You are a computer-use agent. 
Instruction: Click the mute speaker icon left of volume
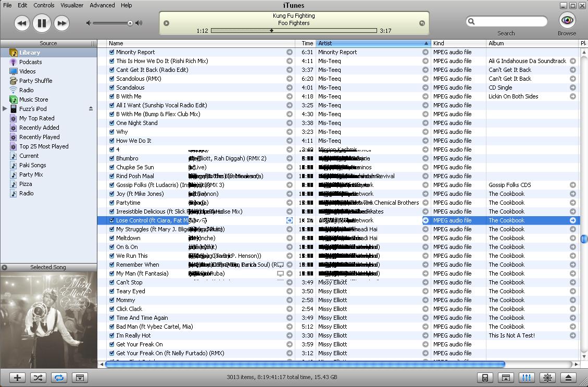[89, 23]
